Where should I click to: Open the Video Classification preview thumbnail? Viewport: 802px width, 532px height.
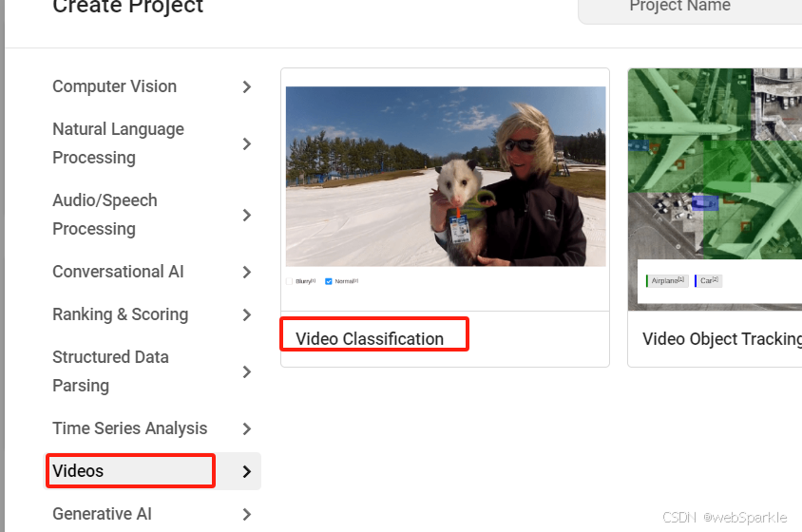[x=446, y=177]
